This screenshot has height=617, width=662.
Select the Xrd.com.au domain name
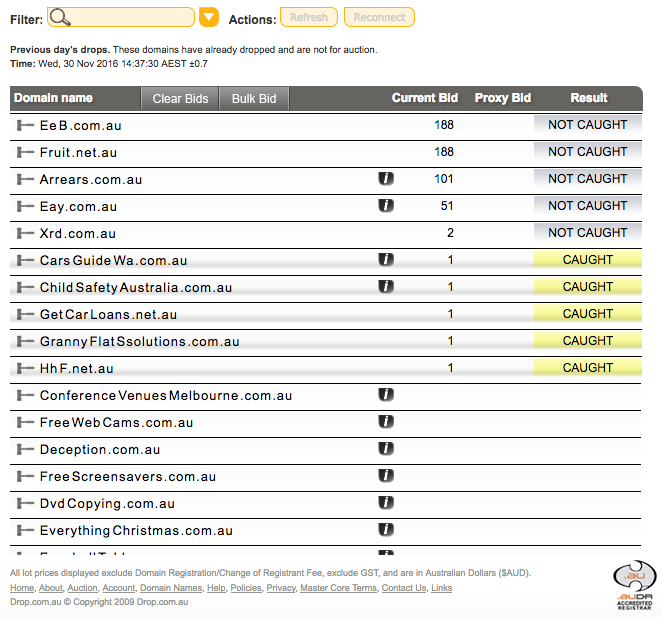(x=78, y=234)
